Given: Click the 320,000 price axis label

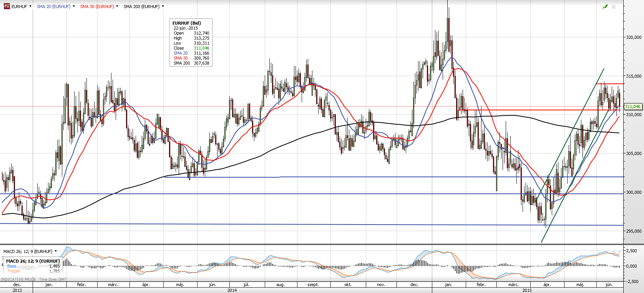Looking at the screenshot, I should [x=634, y=37].
